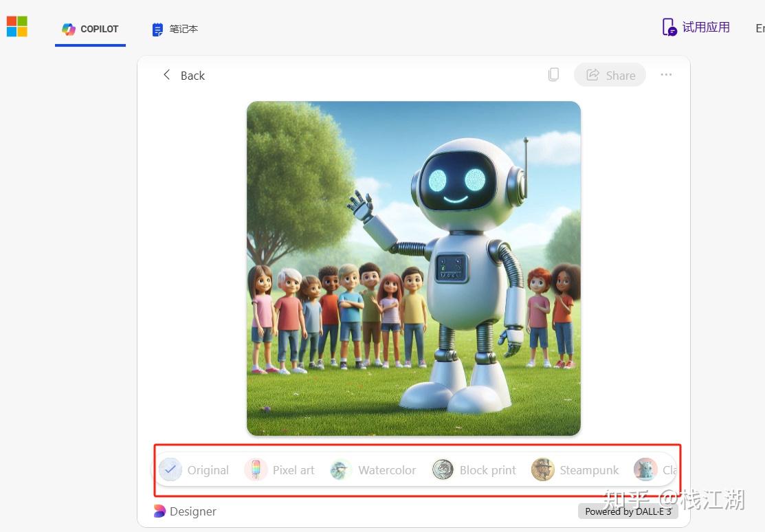The height and width of the screenshot is (532, 765).
Task: Select the Steampunk style icon
Action: [543, 470]
